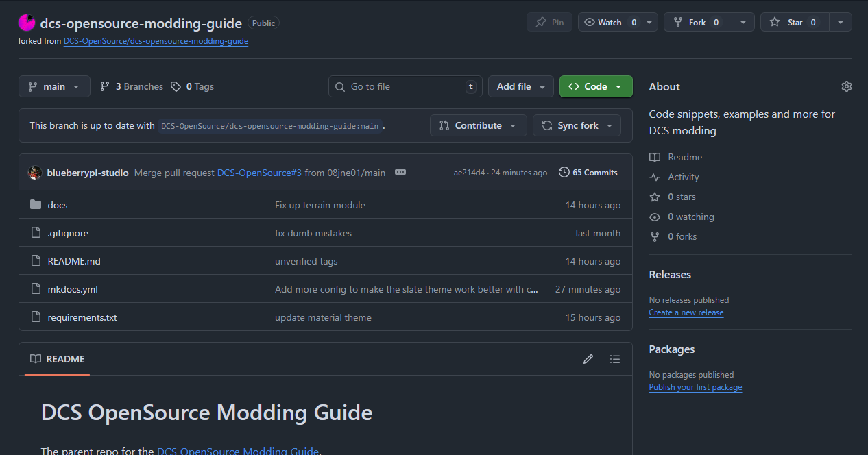The height and width of the screenshot is (455, 868).
Task: Expand the Contribute dropdown
Action: [x=479, y=125]
